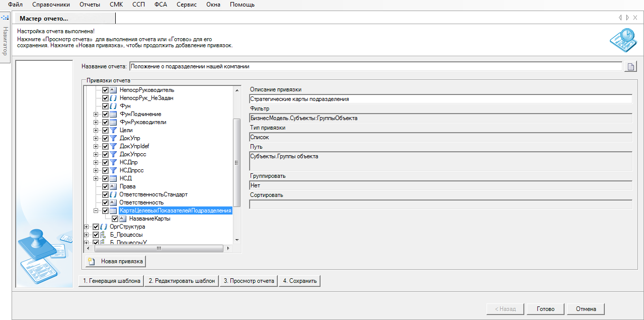The image size is (644, 320).
Task: Click the 3. Просмотр отчета button
Action: pos(249,281)
